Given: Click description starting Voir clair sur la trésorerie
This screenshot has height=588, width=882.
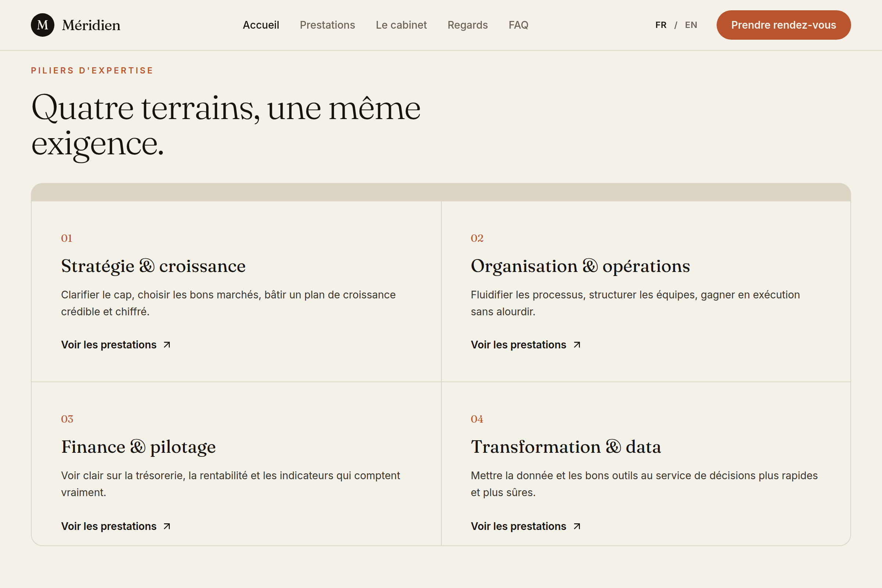Looking at the screenshot, I should (x=231, y=484).
